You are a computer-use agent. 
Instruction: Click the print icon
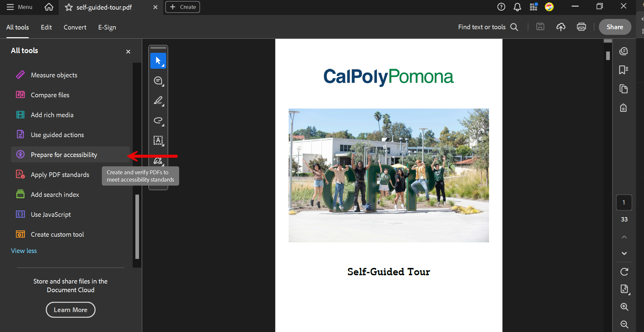pyautogui.click(x=581, y=27)
